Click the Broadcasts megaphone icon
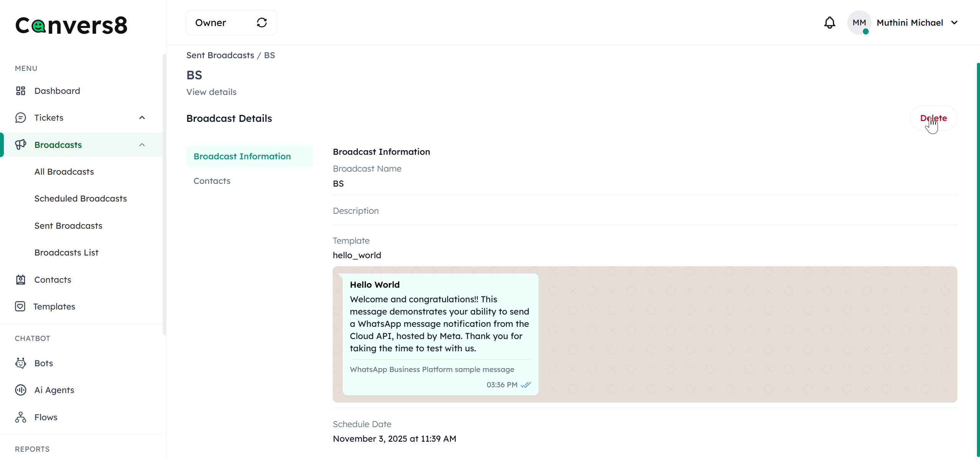The height and width of the screenshot is (462, 980). point(21,144)
